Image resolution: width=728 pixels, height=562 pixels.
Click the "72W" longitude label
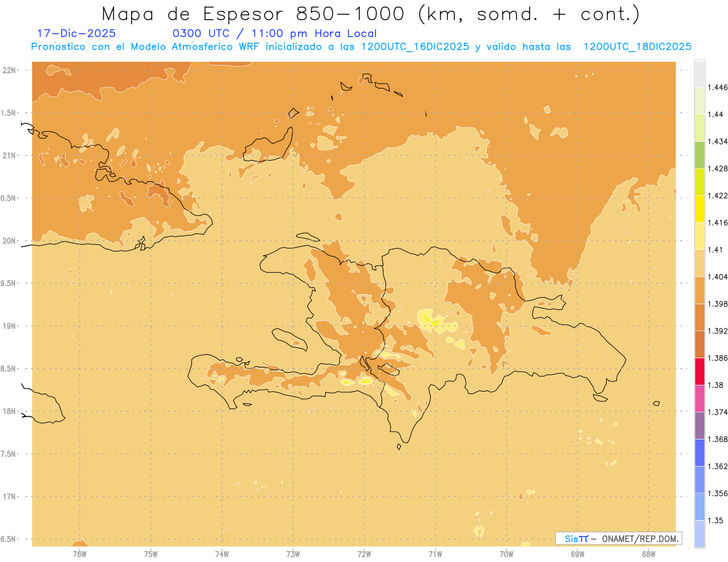364,554
